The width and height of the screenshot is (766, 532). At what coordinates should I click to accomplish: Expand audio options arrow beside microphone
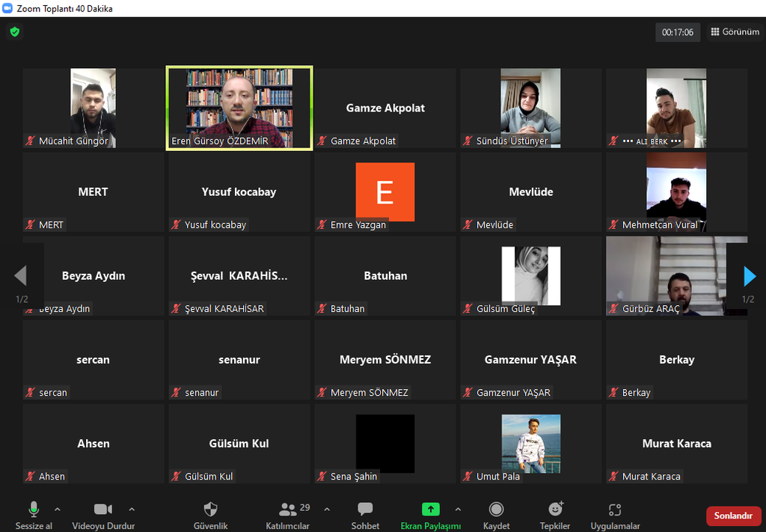coord(58,509)
